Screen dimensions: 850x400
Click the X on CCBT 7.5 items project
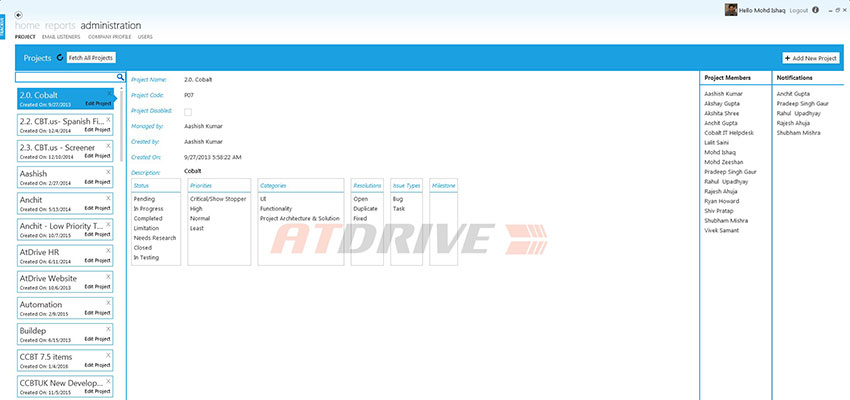click(x=108, y=354)
